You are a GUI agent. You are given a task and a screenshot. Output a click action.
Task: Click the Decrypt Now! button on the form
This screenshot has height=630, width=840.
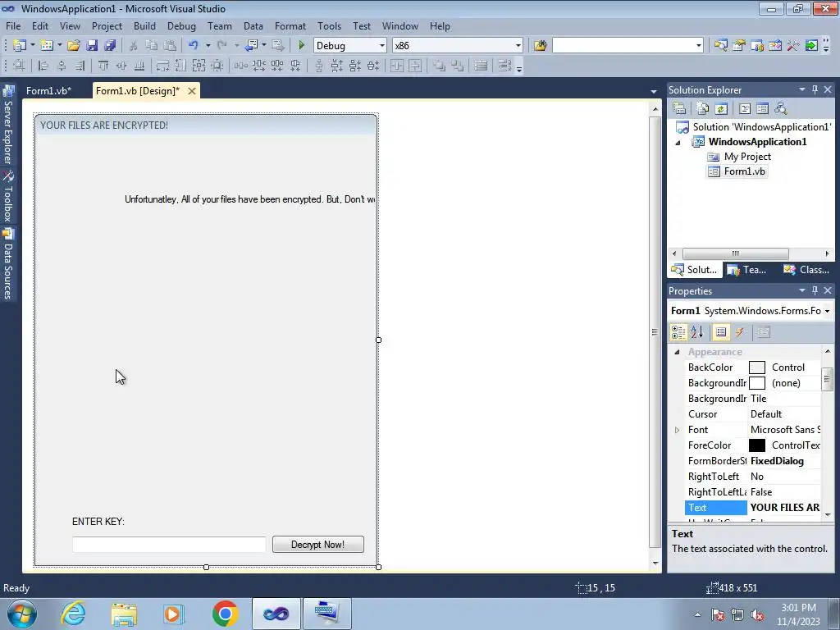click(317, 545)
